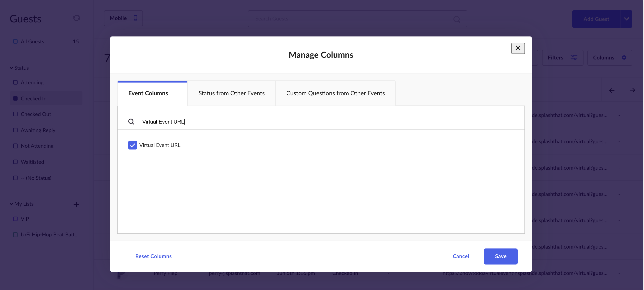Click Reset Columns link

point(153,256)
